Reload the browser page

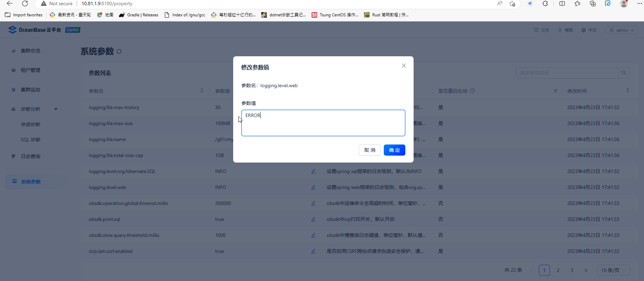[x=25, y=3]
